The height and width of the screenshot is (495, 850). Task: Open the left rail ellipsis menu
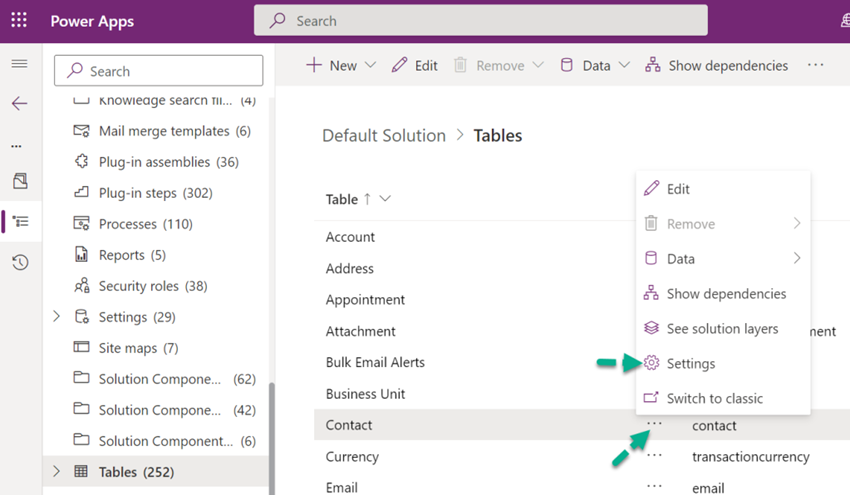point(16,146)
